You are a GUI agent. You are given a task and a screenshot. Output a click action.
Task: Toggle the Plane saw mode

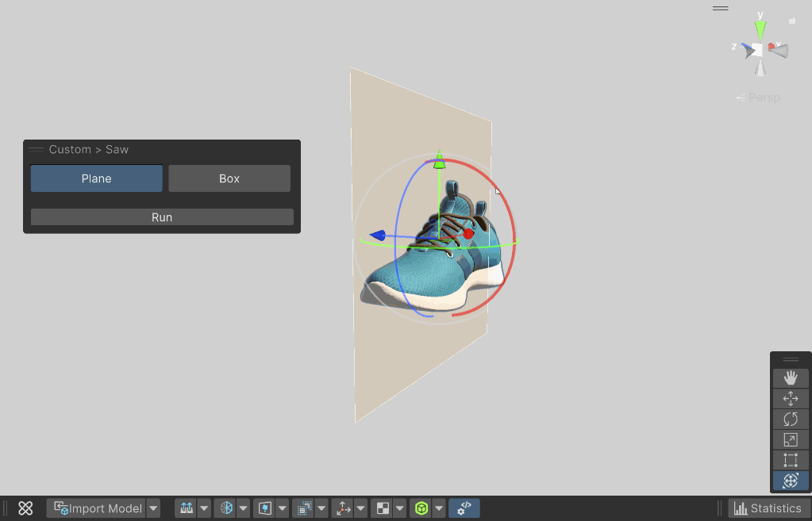[96, 178]
